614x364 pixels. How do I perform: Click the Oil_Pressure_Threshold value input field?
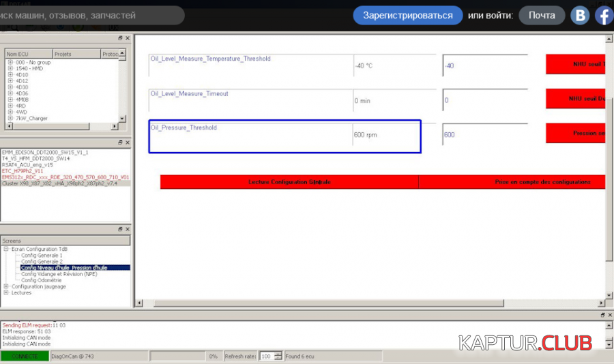click(484, 134)
